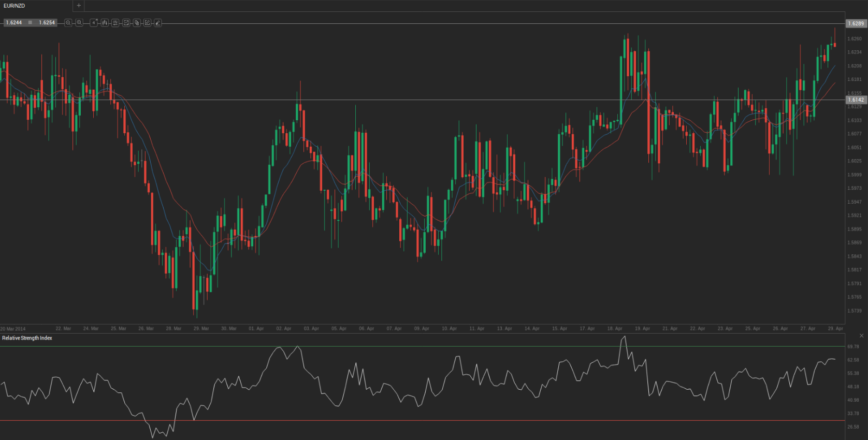Viewport: 868px width, 440px height.
Task: Select the edit drawing pencil-box icon
Action: pos(147,23)
